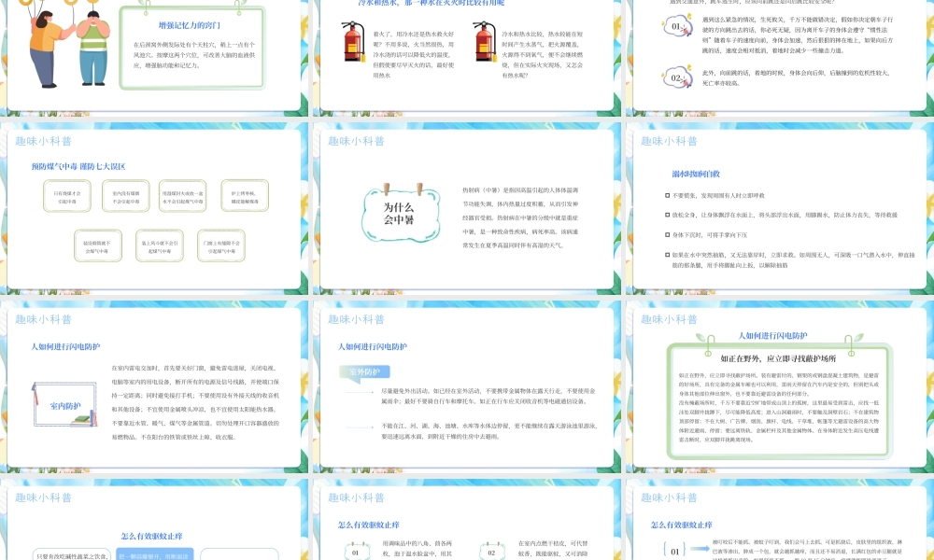Viewport: 934px width, 560px height.
Task: Select the 溺水时如何自救 slide thumbnail
Action: pyautogui.click(x=780, y=208)
